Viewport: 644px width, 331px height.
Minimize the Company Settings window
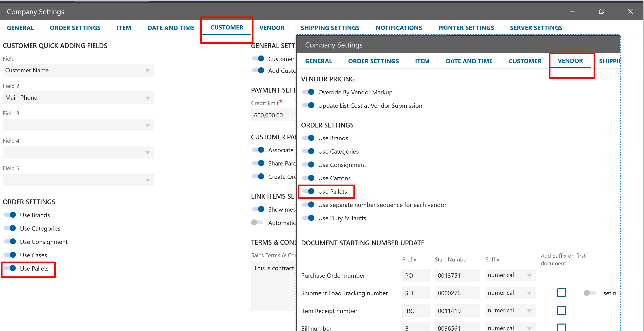tap(573, 11)
